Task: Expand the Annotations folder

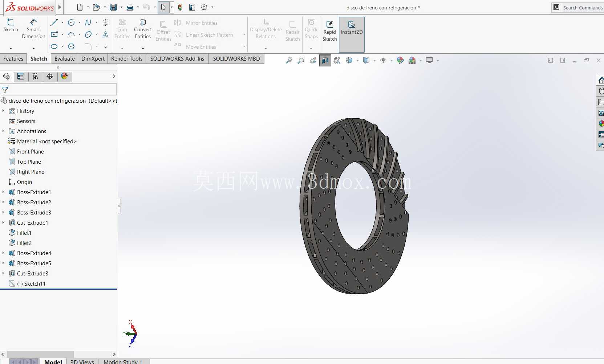Action: tap(3, 131)
